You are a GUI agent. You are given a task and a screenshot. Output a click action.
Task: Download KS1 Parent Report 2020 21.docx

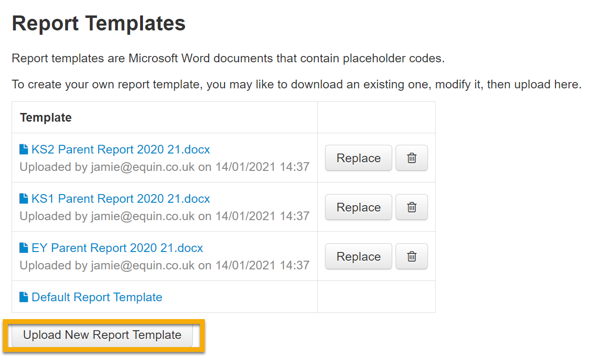(121, 198)
